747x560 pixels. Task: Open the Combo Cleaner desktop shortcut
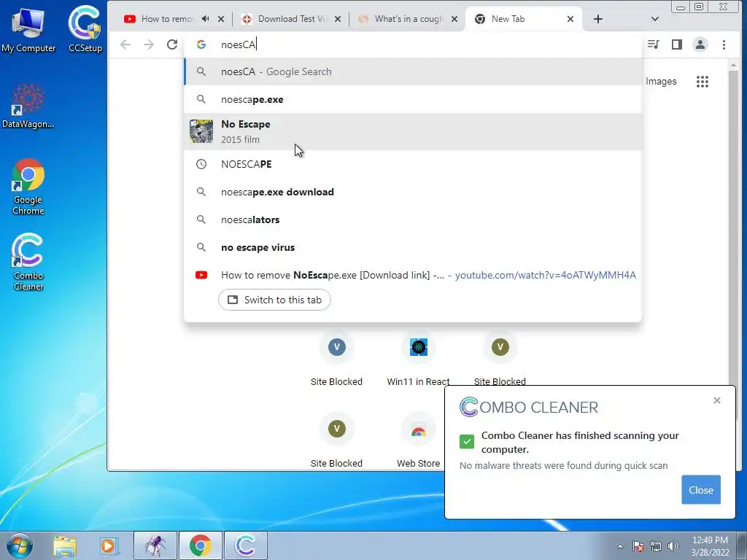28,262
